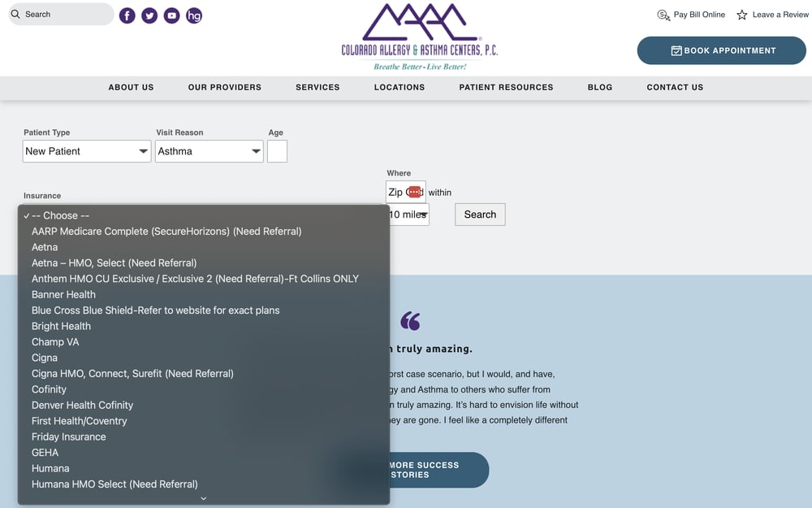Open the Contact Us menu item
This screenshot has width=812, height=508.
[x=676, y=87]
